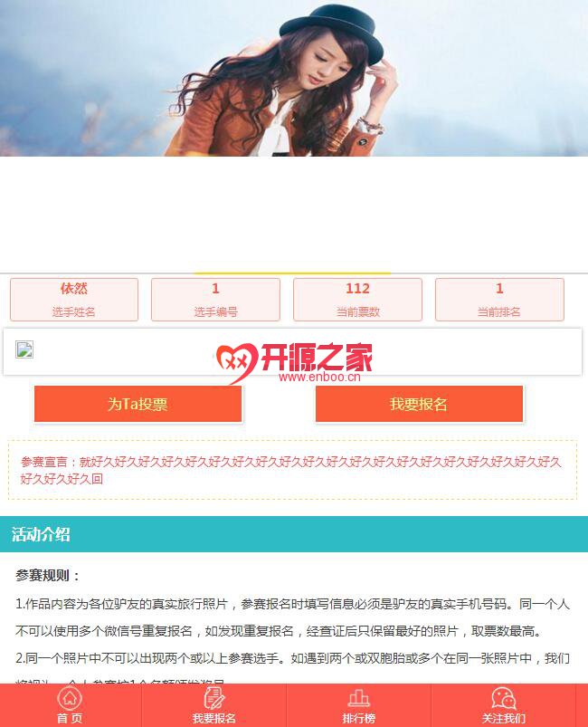Click the orange 我要报名 button
Viewport: 588px width, 727px height.
pyautogui.click(x=419, y=404)
